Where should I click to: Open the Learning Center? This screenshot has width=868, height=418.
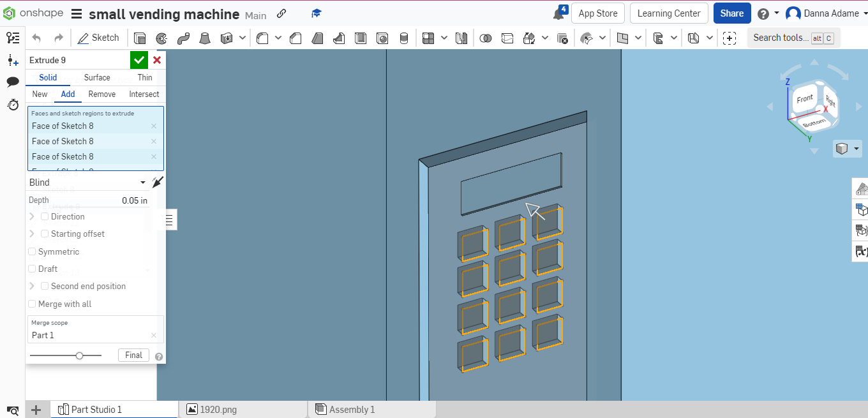click(669, 13)
